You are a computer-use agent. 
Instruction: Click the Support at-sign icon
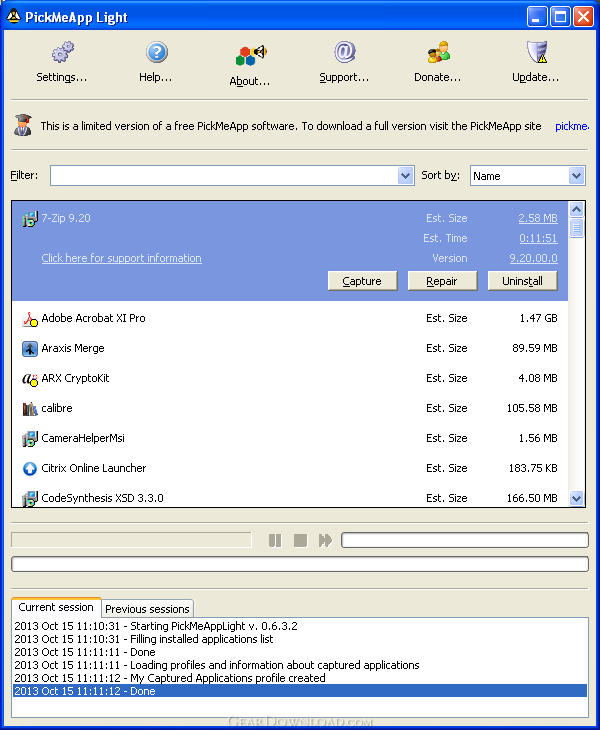tap(344, 52)
